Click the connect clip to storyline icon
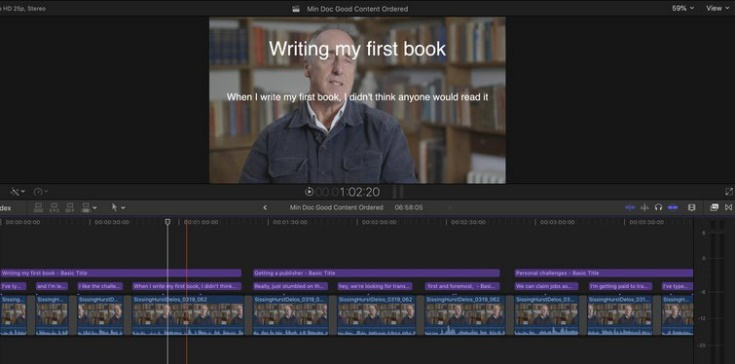Image resolution: width=735 pixels, height=364 pixels. (x=38, y=208)
